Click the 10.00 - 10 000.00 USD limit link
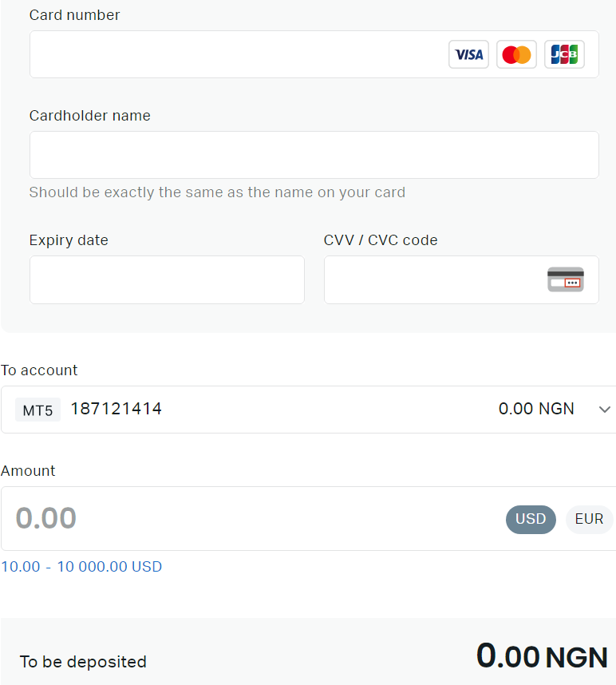616x685 pixels. (x=81, y=567)
